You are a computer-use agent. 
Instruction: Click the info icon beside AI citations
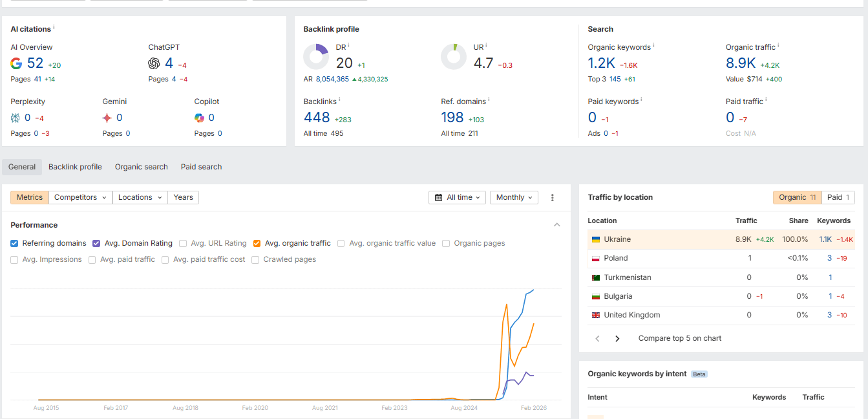point(54,28)
